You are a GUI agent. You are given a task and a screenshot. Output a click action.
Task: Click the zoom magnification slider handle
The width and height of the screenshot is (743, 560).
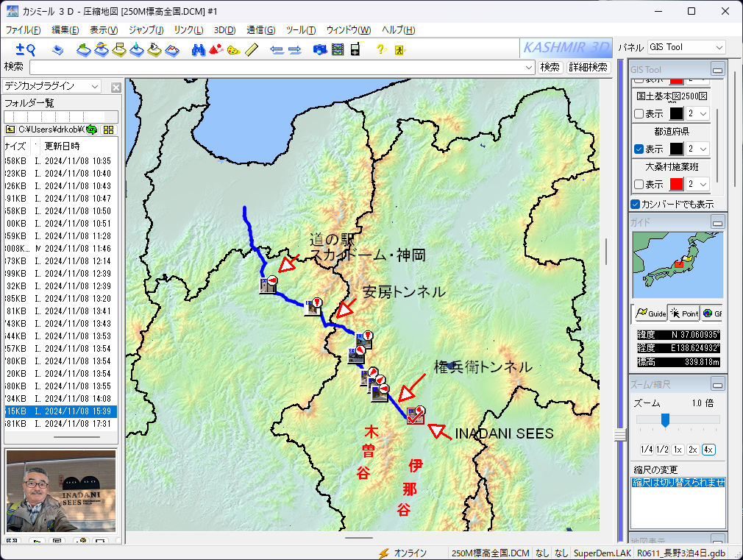coord(665,419)
